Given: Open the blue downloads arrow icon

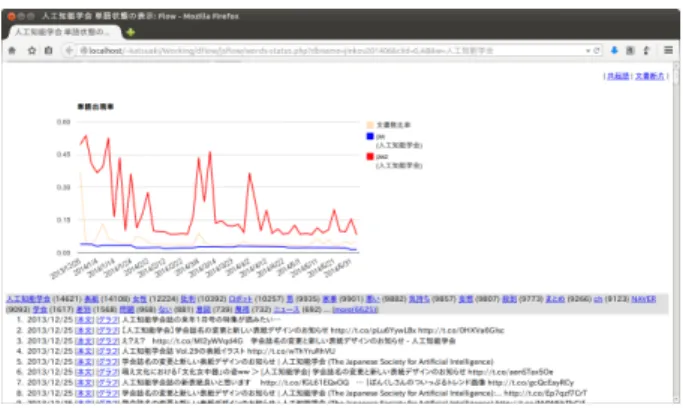Looking at the screenshot, I should 614,51.
